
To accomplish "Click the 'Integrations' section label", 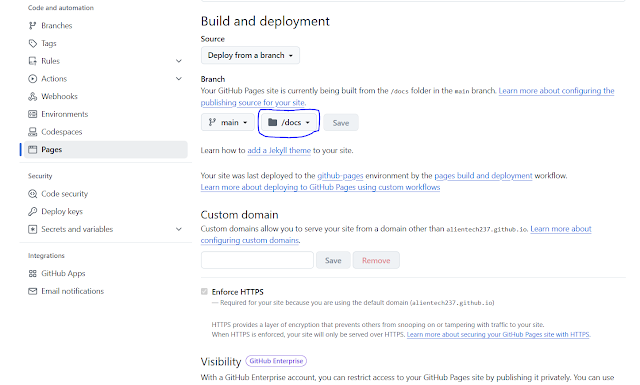I will (46, 256).
